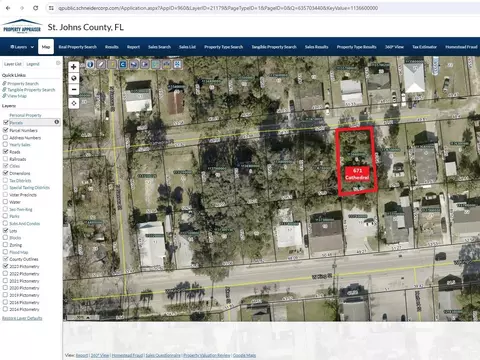This screenshot has width=480, height=360.
Task: Open Real Property Search tab
Action: (x=78, y=47)
